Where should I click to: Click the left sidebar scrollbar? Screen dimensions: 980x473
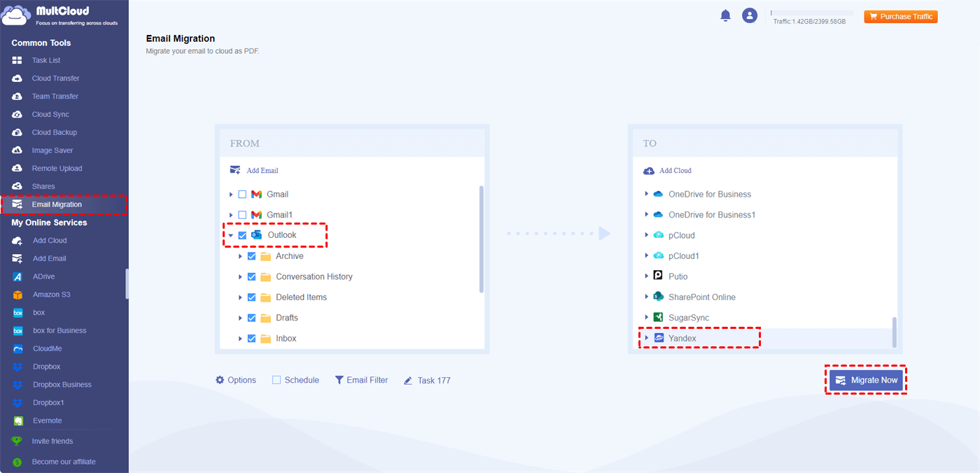tap(127, 283)
